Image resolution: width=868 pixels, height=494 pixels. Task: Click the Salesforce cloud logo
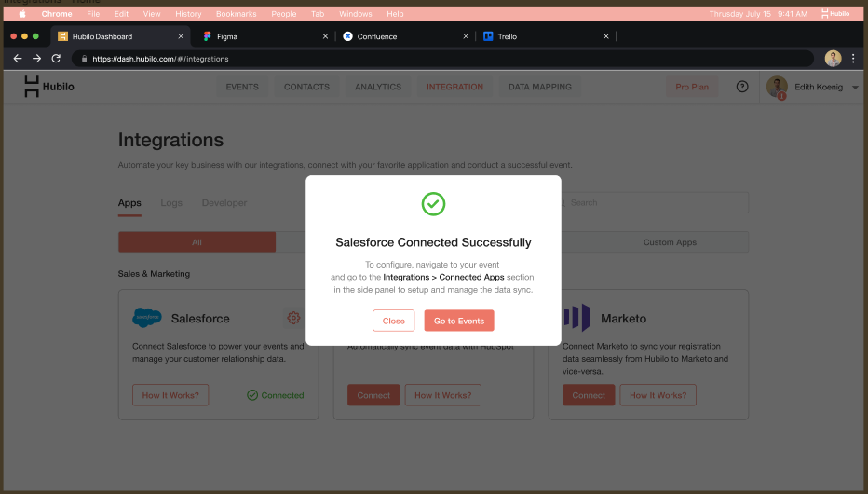click(147, 317)
